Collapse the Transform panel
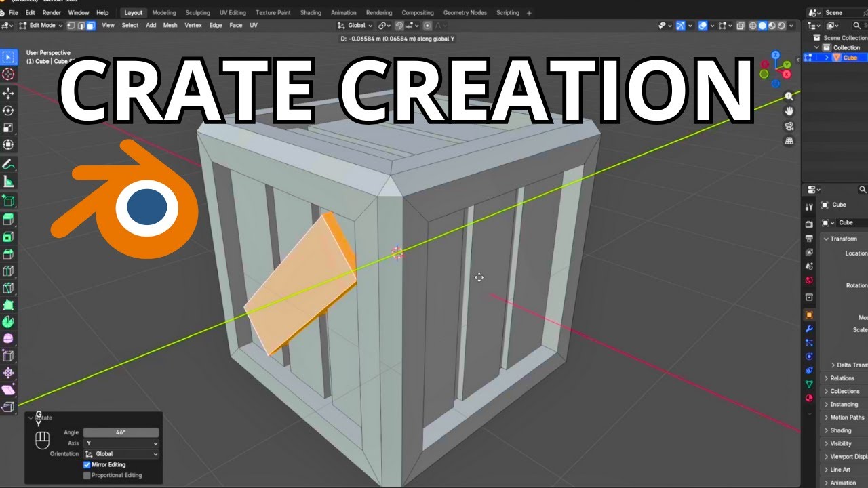This screenshot has height=488, width=868. pyautogui.click(x=826, y=239)
